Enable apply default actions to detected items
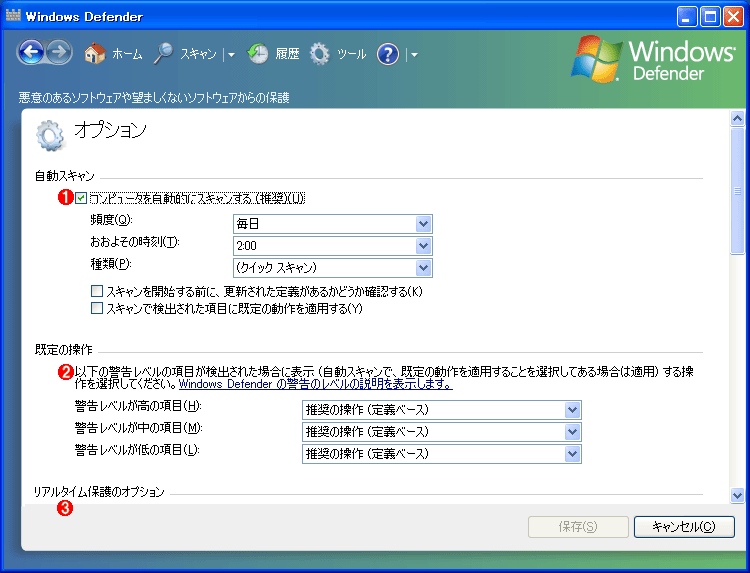 [x=97, y=308]
